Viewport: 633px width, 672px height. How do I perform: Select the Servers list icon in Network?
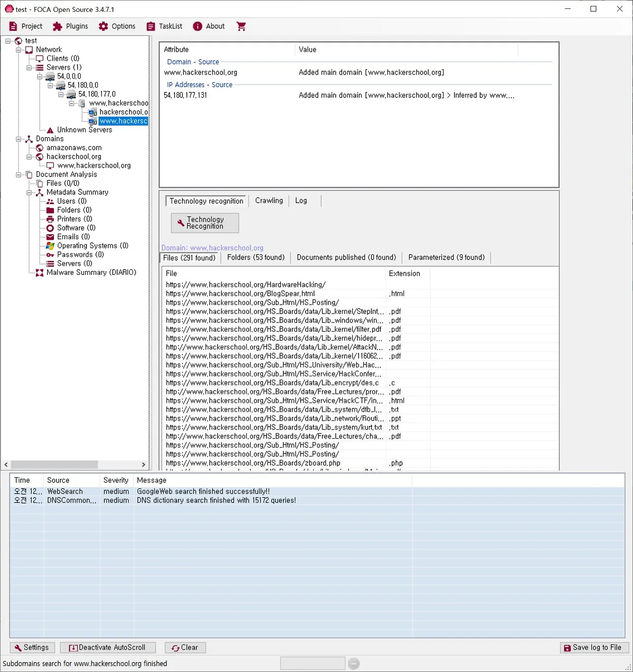tap(40, 67)
